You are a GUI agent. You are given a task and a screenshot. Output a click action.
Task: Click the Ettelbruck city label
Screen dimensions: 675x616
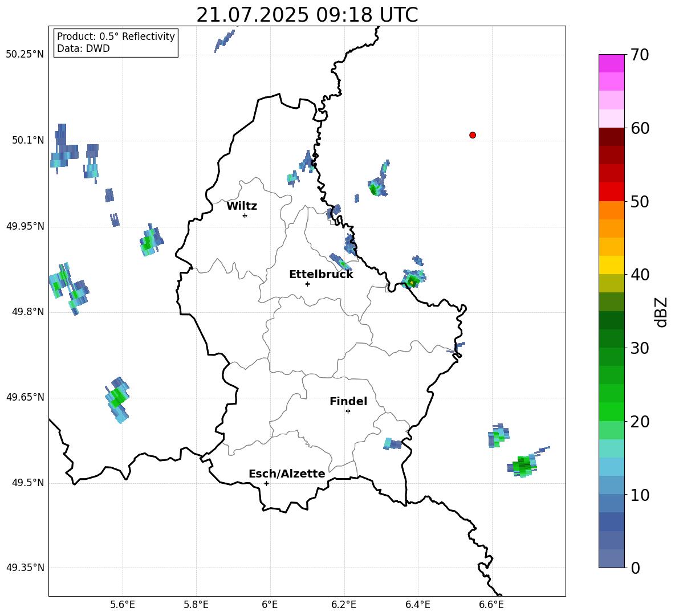(x=321, y=275)
